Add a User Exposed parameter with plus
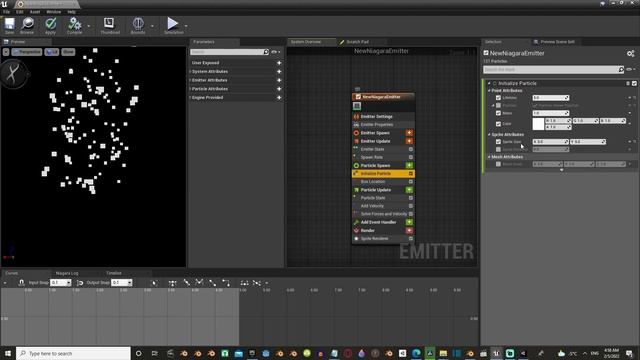Viewport: 640px width, 360px height. pyautogui.click(x=279, y=63)
